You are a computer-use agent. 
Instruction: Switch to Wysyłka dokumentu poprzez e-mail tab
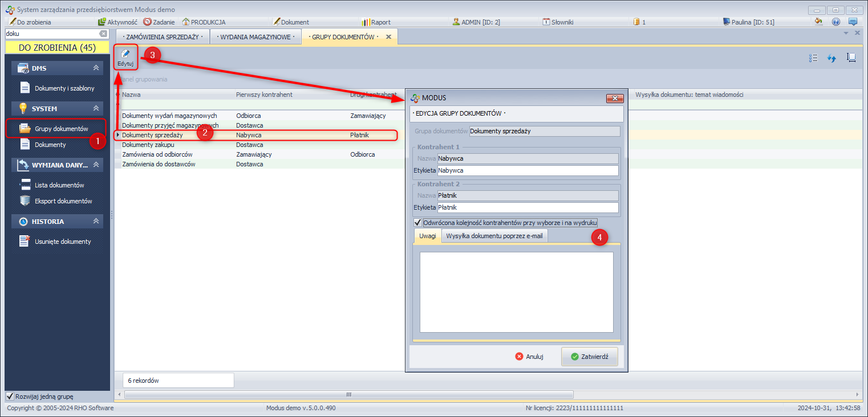pos(494,236)
